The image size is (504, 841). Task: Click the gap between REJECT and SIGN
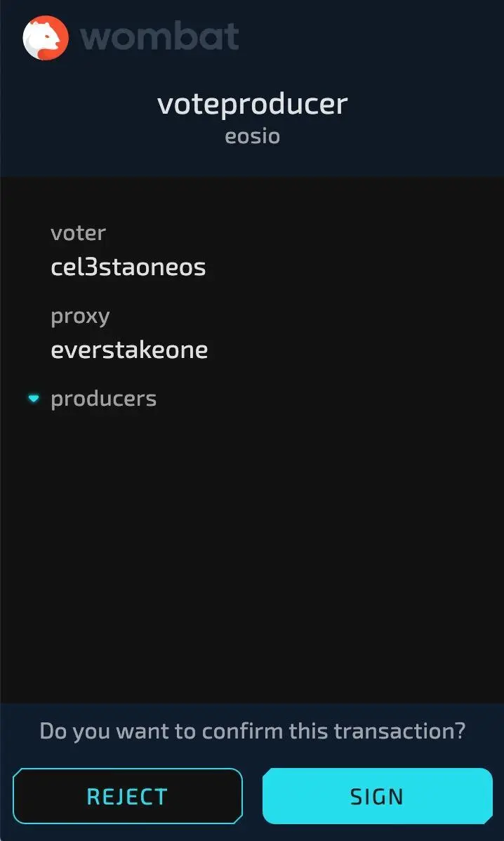[253, 796]
